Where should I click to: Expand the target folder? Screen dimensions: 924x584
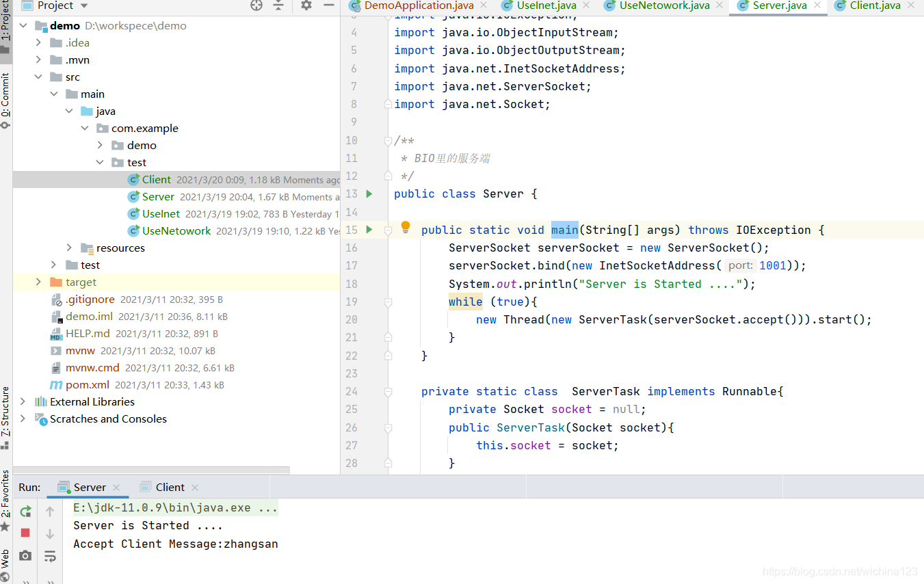pos(39,282)
